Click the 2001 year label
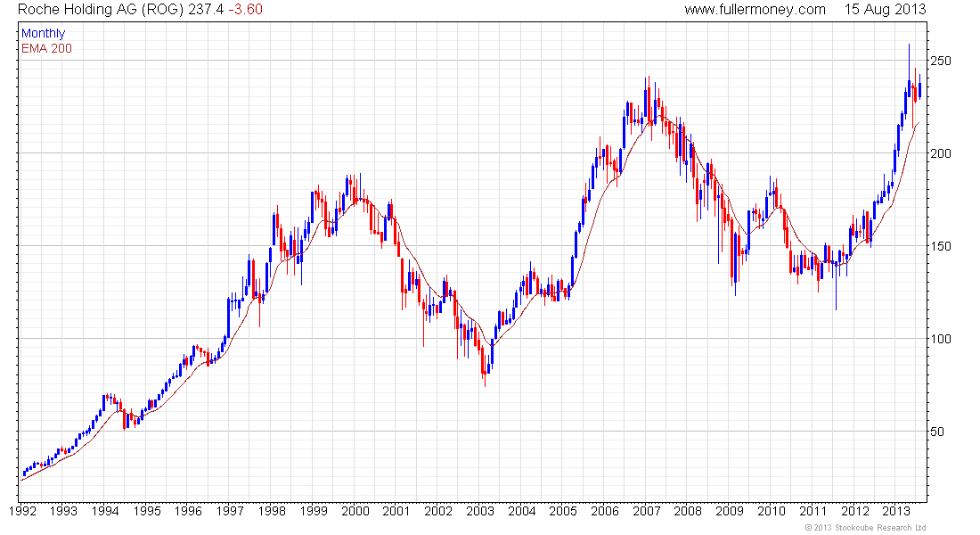 396,511
